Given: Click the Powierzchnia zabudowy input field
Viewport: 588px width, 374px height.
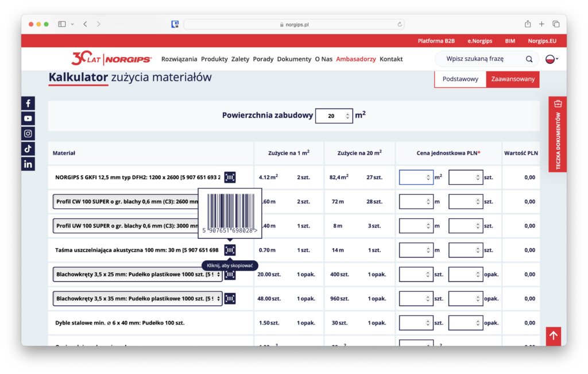Looking at the screenshot, I should tap(331, 116).
